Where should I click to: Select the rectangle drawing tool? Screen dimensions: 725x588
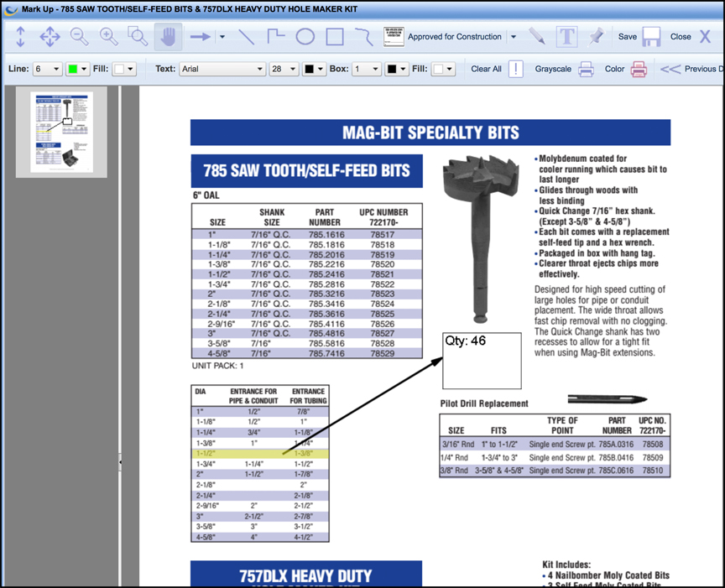[x=335, y=37]
